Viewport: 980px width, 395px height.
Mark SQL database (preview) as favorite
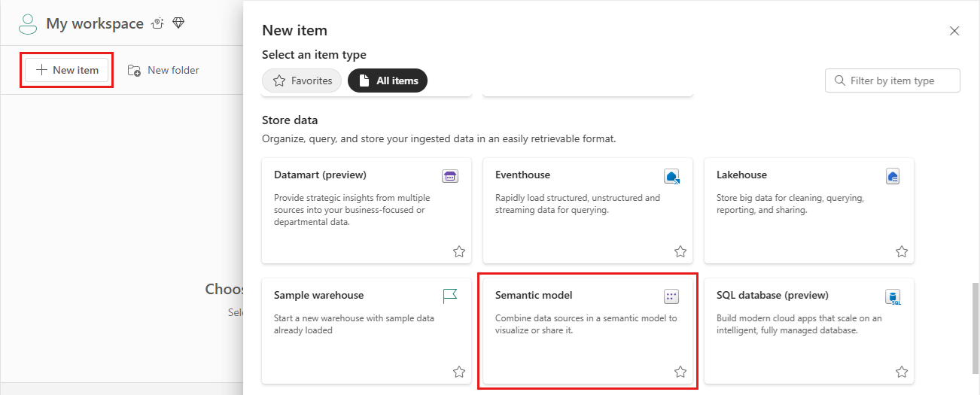pos(902,372)
